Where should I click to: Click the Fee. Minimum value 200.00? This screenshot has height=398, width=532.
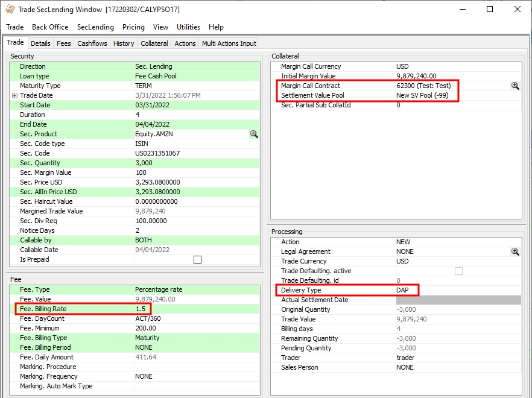pyautogui.click(x=145, y=329)
